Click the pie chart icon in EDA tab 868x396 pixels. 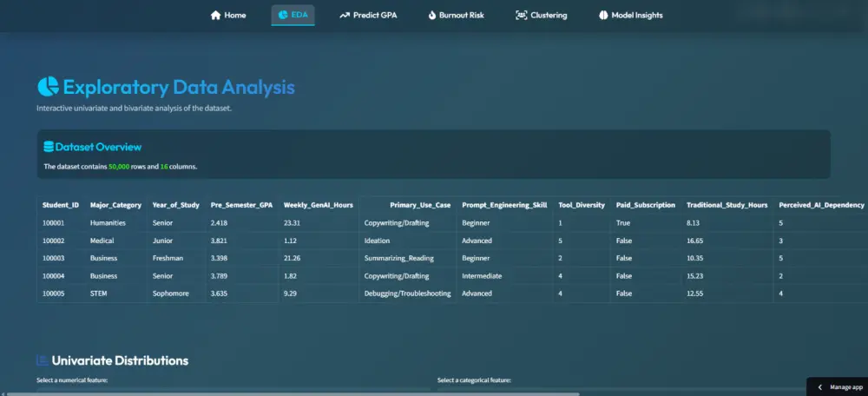283,15
